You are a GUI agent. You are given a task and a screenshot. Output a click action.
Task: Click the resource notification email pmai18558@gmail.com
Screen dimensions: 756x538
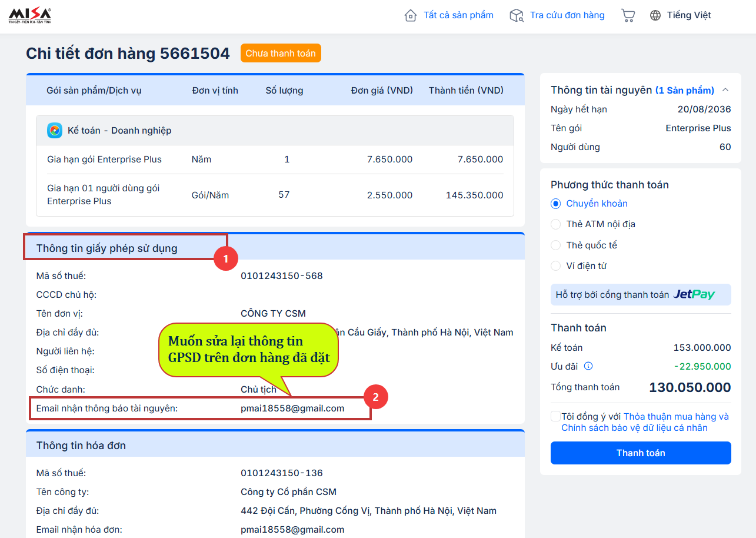pos(292,409)
